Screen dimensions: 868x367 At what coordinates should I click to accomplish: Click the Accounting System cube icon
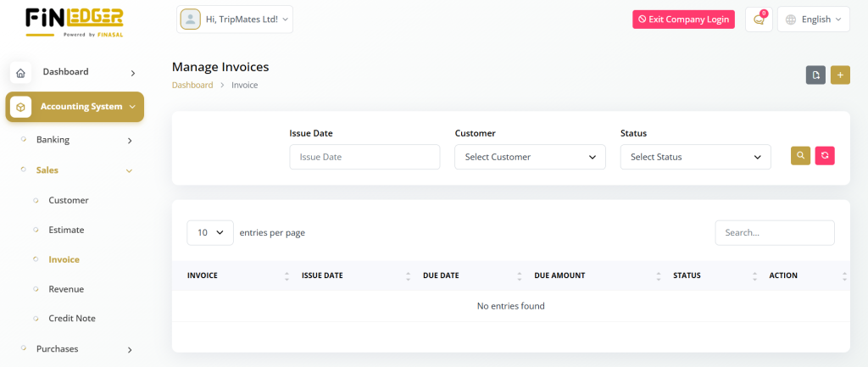point(20,107)
